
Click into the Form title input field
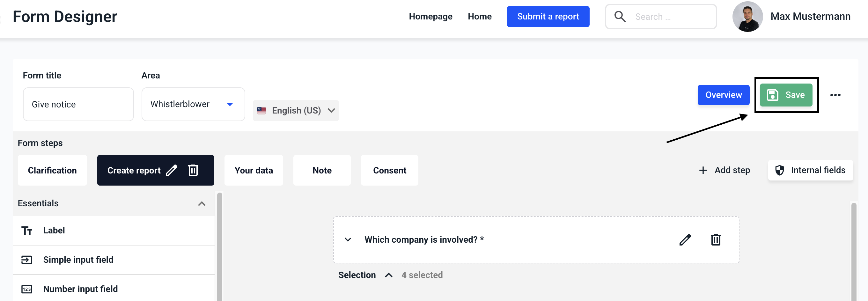click(x=78, y=104)
